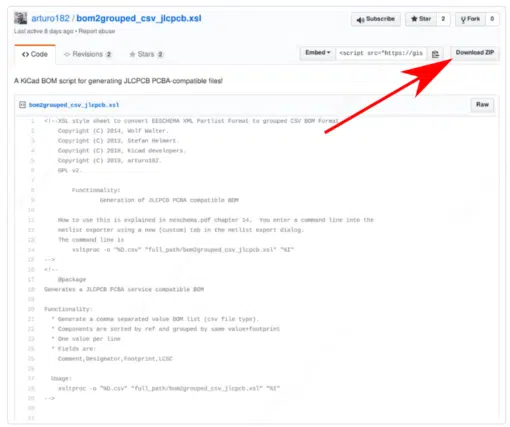The width and height of the screenshot is (510, 427).
Task: Click the file icon beside the filename
Action: tap(22, 105)
